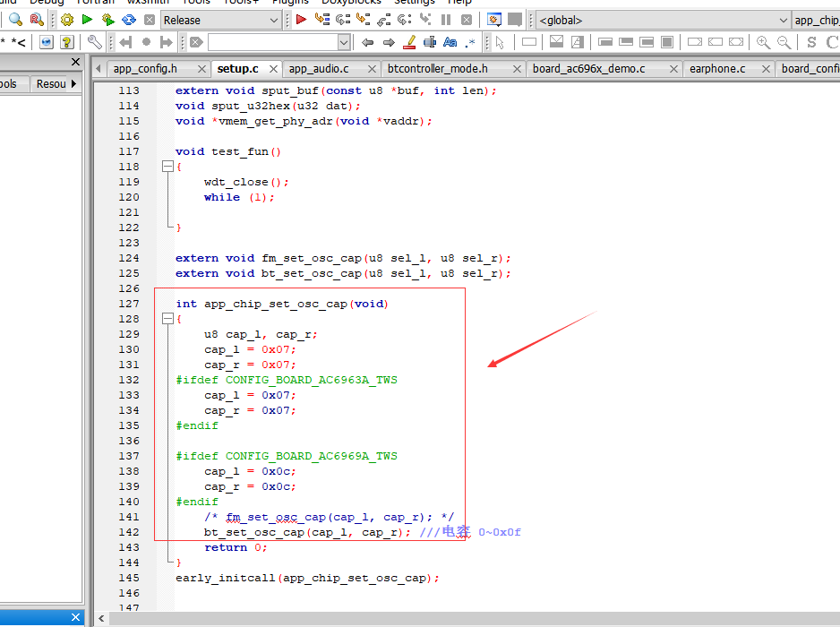Click the debugger pause (break) icon

click(x=446, y=20)
